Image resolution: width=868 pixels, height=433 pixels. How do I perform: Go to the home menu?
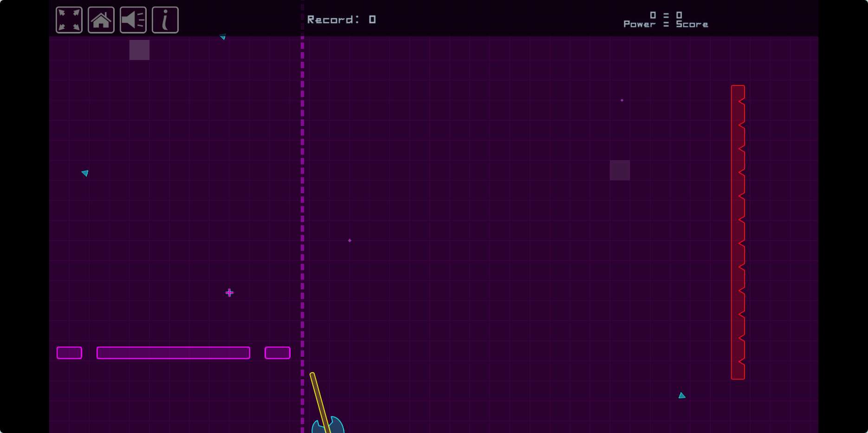coord(101,20)
